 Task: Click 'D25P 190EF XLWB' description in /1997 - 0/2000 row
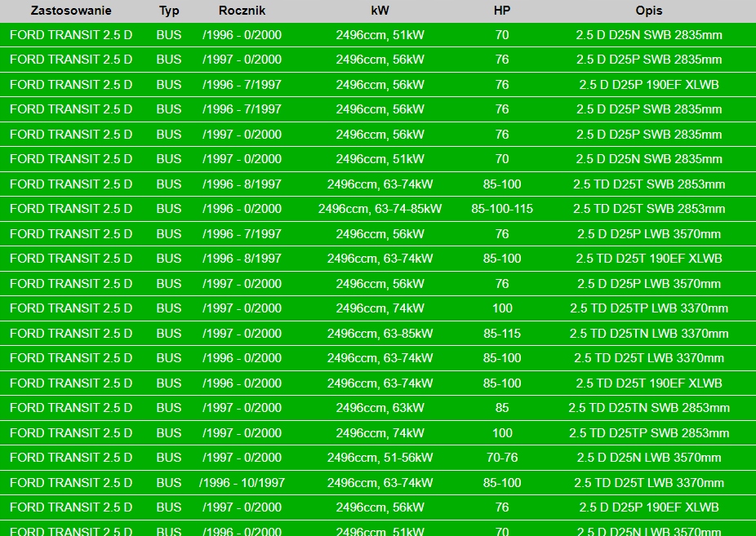click(x=649, y=507)
